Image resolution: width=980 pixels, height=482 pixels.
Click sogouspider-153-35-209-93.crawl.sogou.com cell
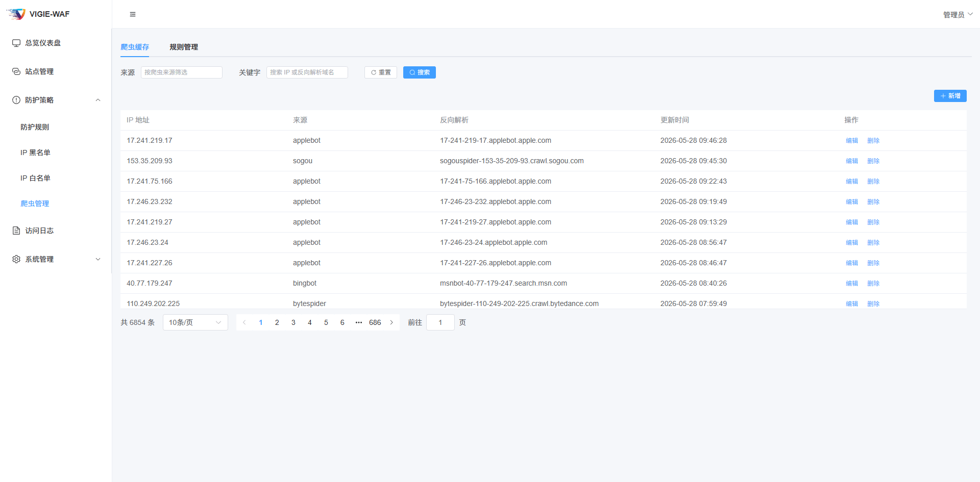click(512, 161)
